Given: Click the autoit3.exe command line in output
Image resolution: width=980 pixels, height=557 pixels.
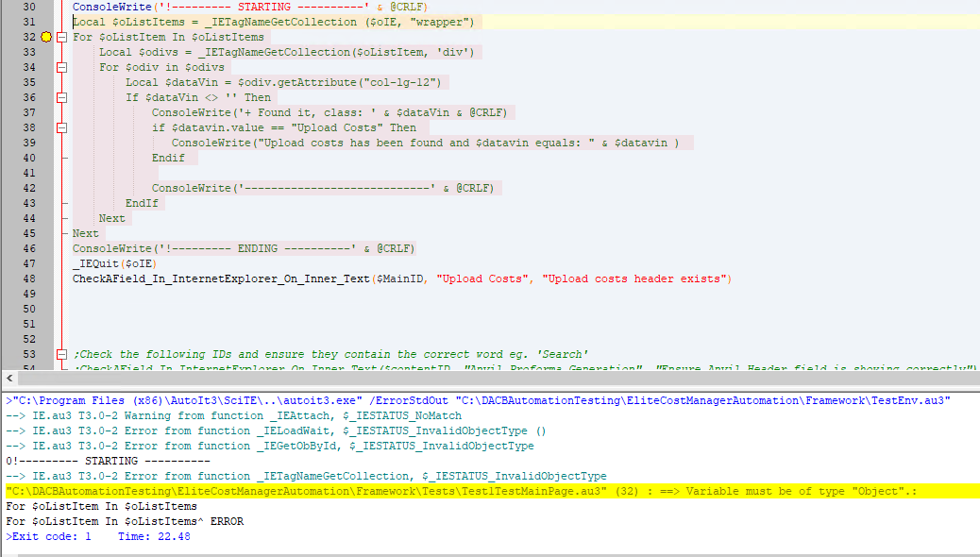Looking at the screenshot, I should click(478, 400).
